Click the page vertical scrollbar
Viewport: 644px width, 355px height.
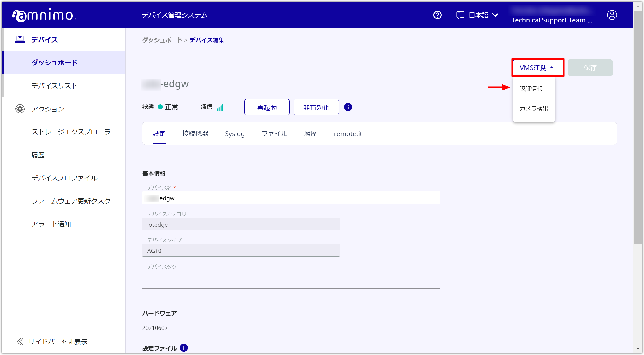click(x=637, y=127)
